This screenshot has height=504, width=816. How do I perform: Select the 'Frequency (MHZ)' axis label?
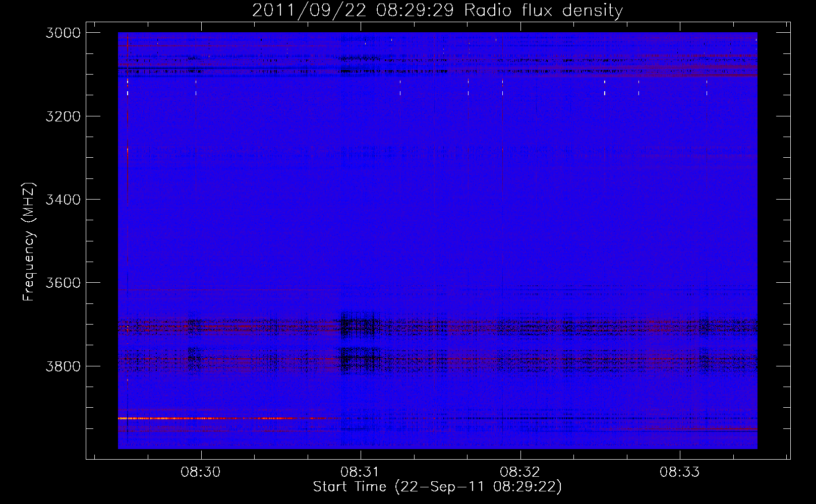pyautogui.click(x=29, y=242)
